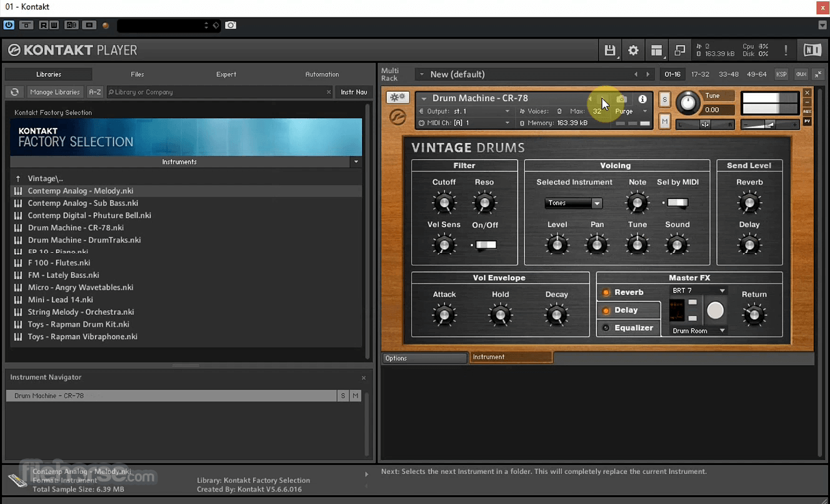Show the aux outputs panel in rack header

pos(801,74)
